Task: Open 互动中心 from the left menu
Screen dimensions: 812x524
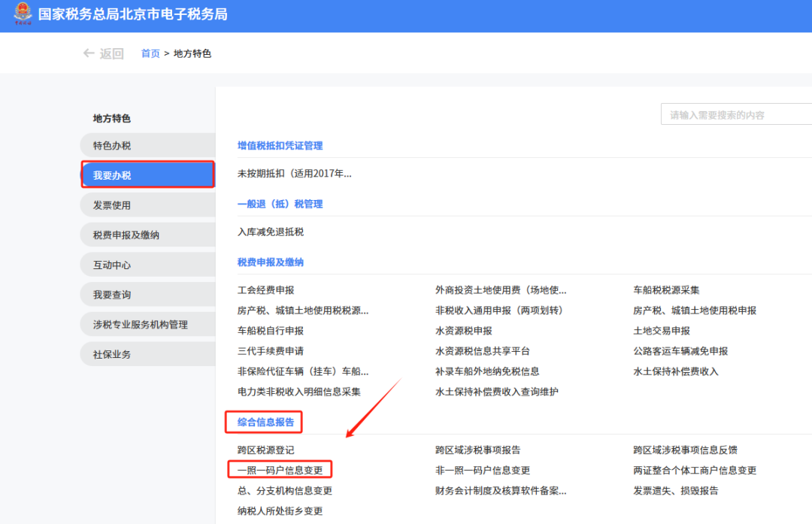Action: pyautogui.click(x=147, y=264)
